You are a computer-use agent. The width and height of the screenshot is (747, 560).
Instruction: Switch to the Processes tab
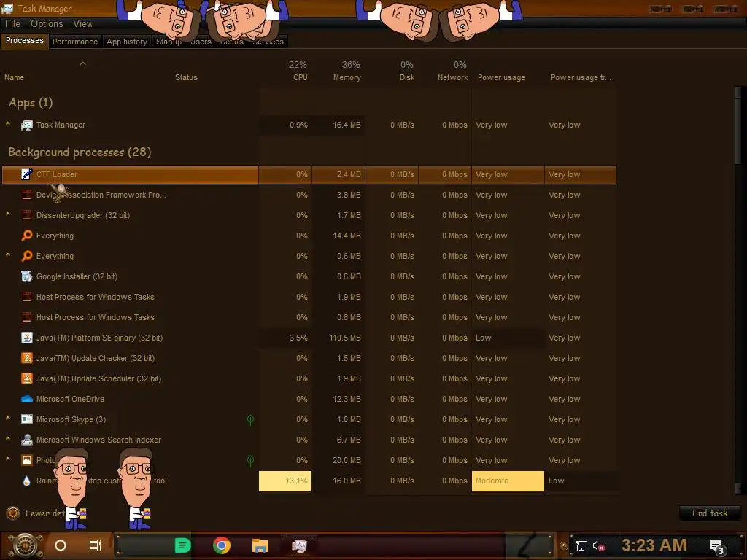(25, 41)
